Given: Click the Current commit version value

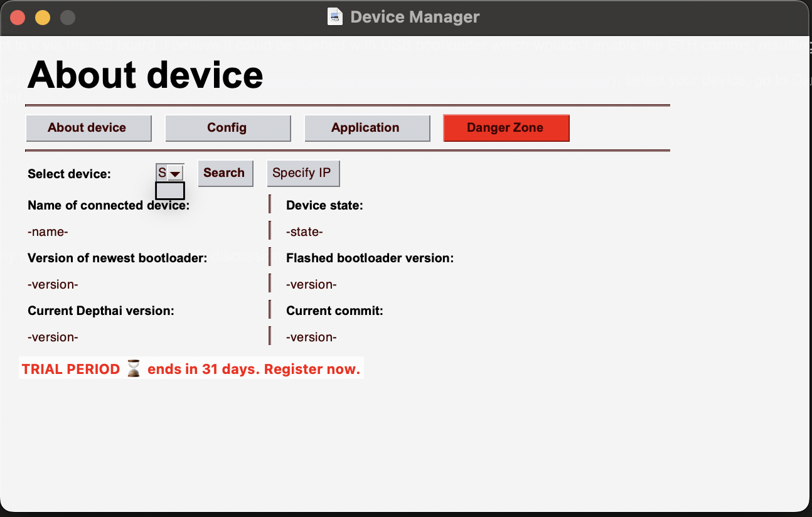Looking at the screenshot, I should [311, 338].
